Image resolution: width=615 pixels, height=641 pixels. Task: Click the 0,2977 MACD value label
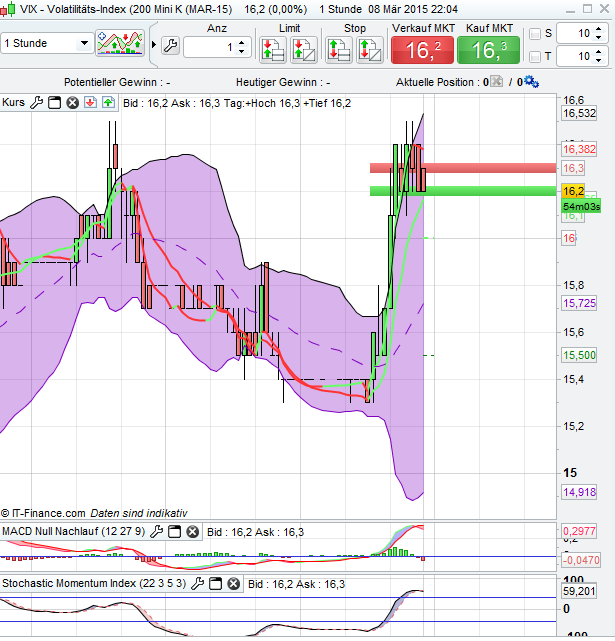tap(579, 531)
